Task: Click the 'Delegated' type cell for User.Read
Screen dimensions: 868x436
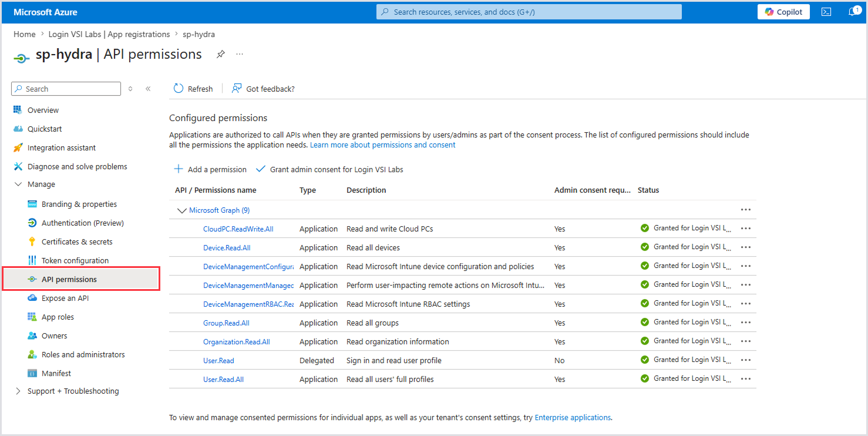Action: (x=317, y=360)
